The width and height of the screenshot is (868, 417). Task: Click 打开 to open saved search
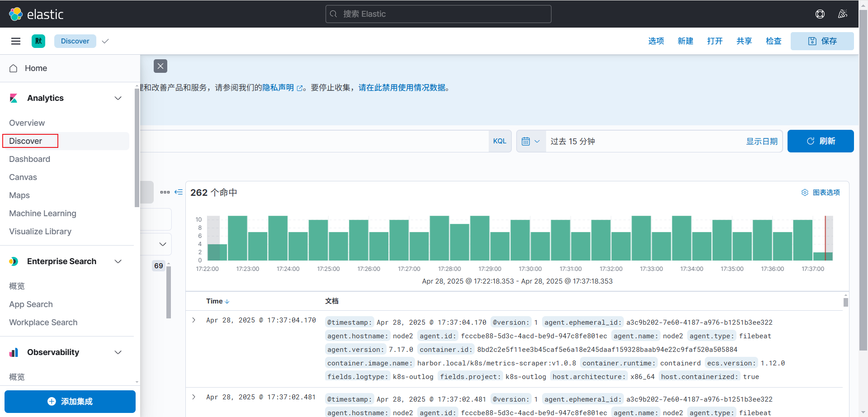pyautogui.click(x=715, y=41)
